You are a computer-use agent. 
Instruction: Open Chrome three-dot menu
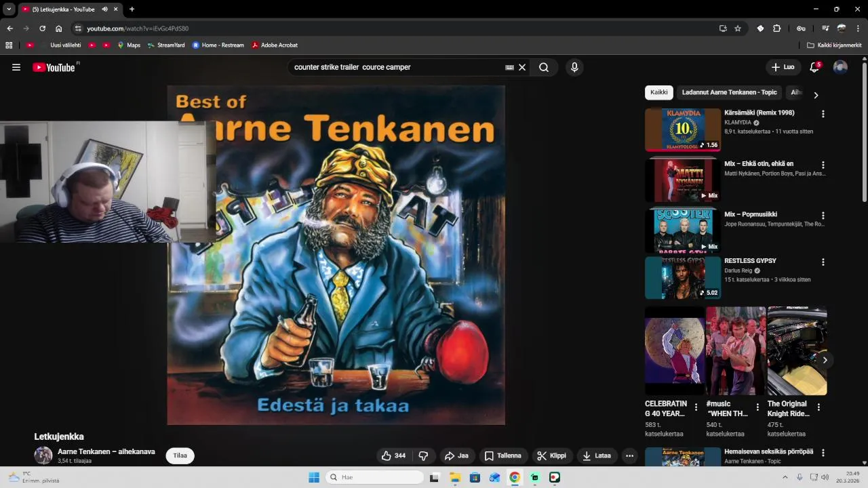tap(859, 28)
